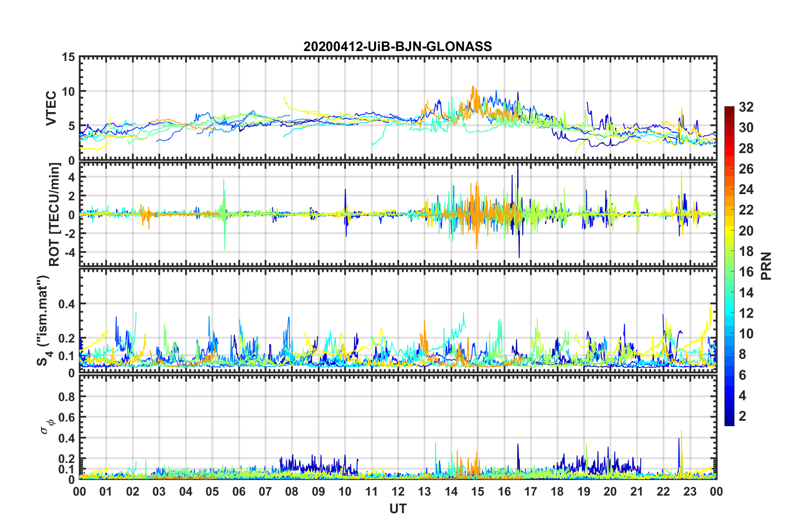Click colorbar tick label 12
Viewport: 796px width, 532px height.
pyautogui.click(x=746, y=313)
